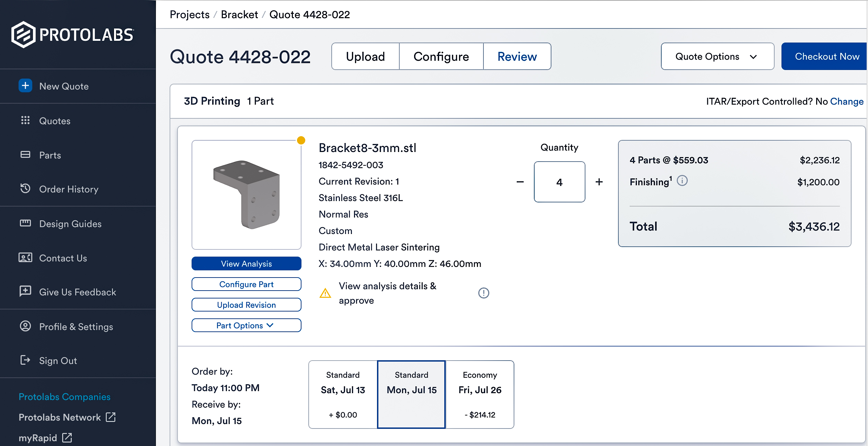
Task: Click the Upload Revision button
Action: pos(247,305)
